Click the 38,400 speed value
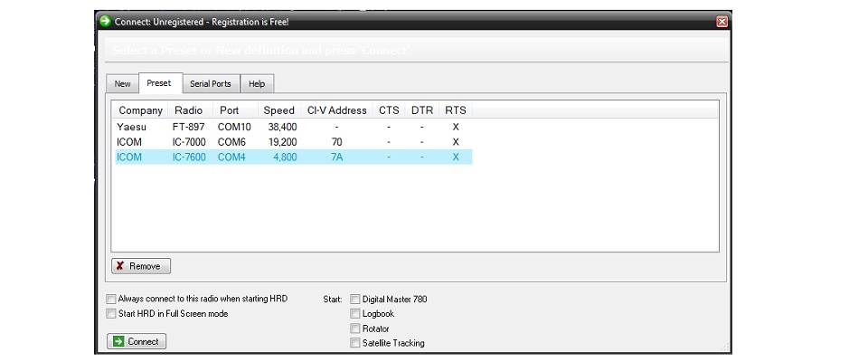Viewport: 868px width, 362px height. (282, 127)
